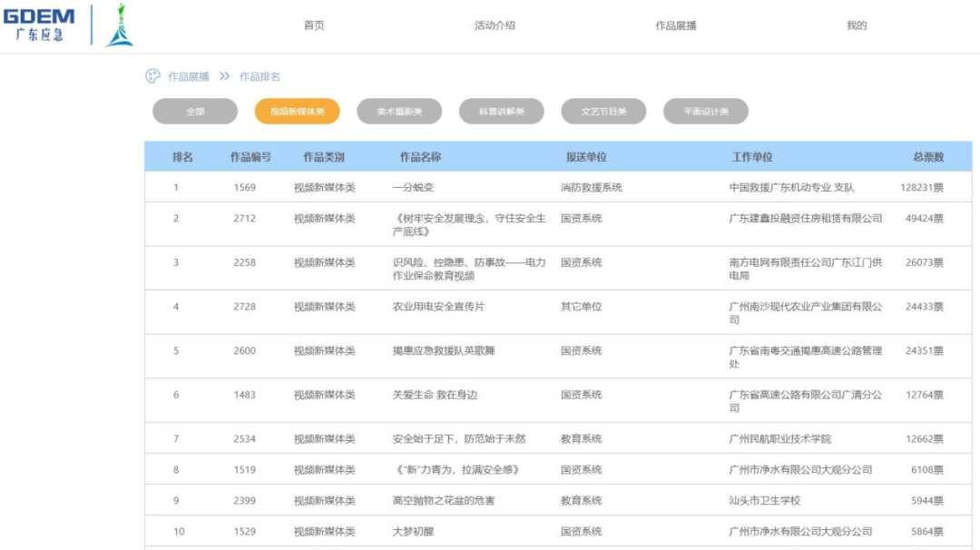
Task: Open the 活动介绍 navigation item
Action: (x=495, y=25)
